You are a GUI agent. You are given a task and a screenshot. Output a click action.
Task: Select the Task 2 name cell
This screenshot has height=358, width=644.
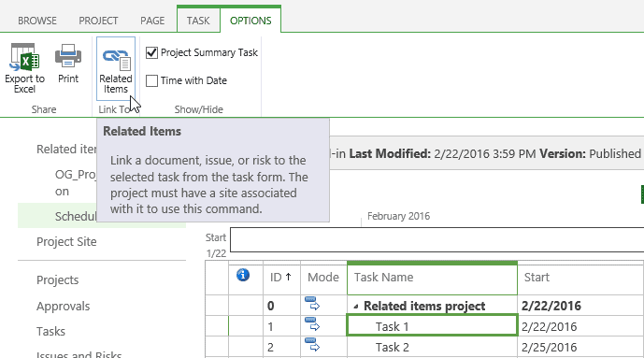[x=432, y=347]
